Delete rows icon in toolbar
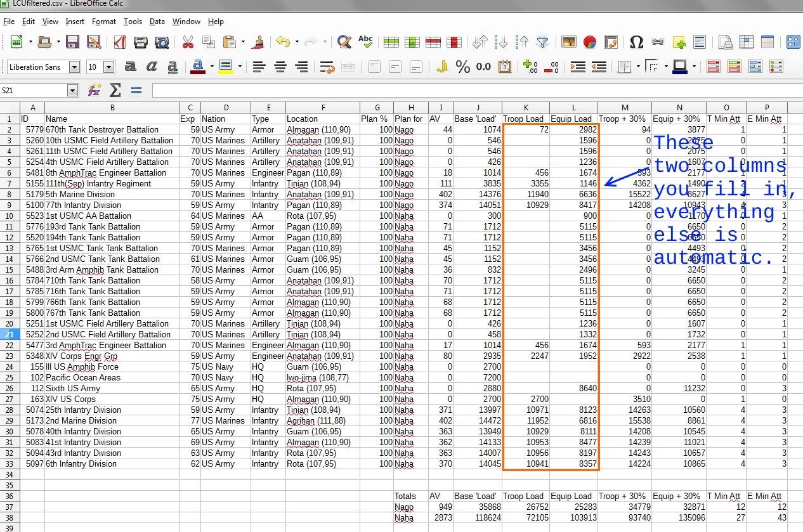The image size is (803, 532). coord(433,42)
